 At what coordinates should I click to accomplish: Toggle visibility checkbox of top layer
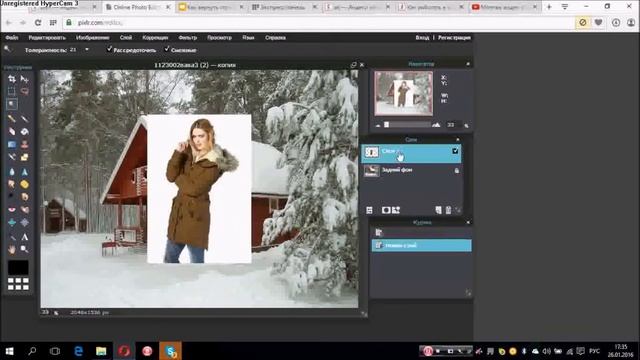tap(455, 151)
